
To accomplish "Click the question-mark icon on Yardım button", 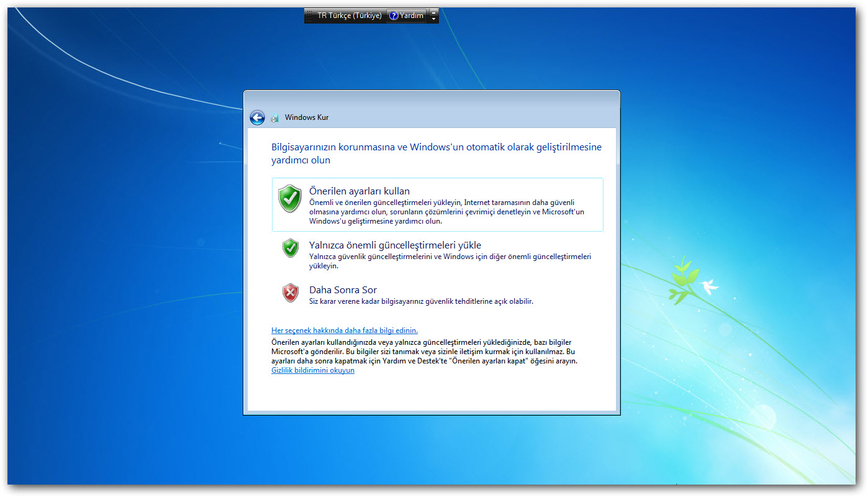I will (394, 16).
